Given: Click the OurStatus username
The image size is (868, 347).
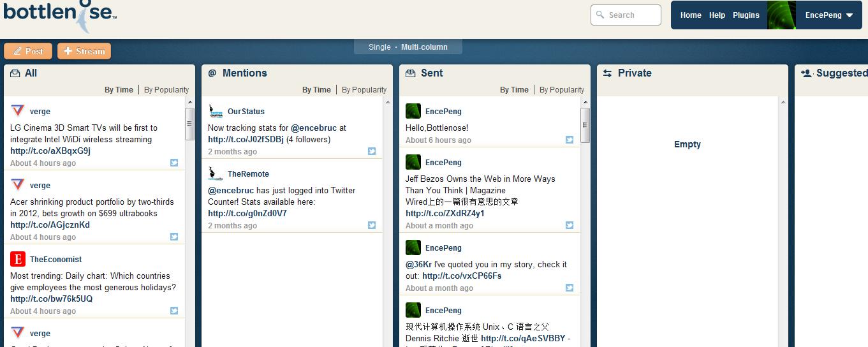Looking at the screenshot, I should point(246,112).
